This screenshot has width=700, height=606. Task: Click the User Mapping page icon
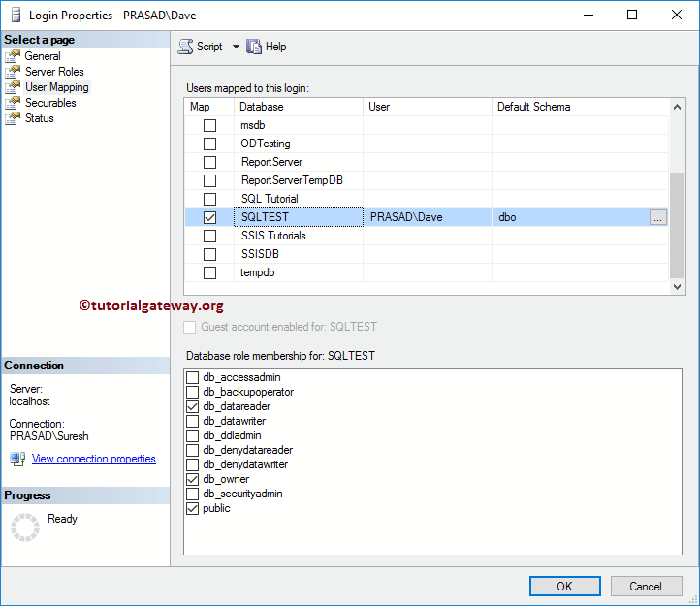coord(13,87)
